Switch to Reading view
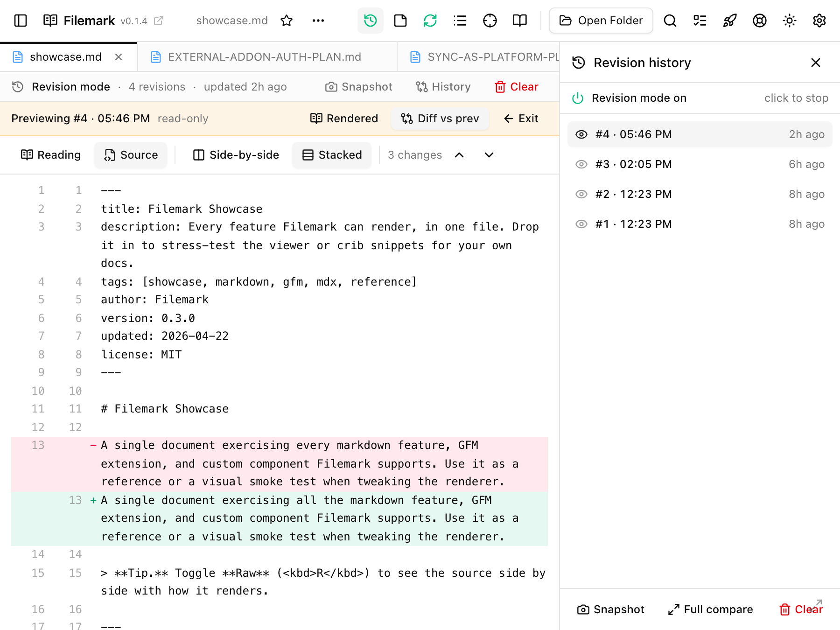The width and height of the screenshot is (840, 630). coord(51,155)
